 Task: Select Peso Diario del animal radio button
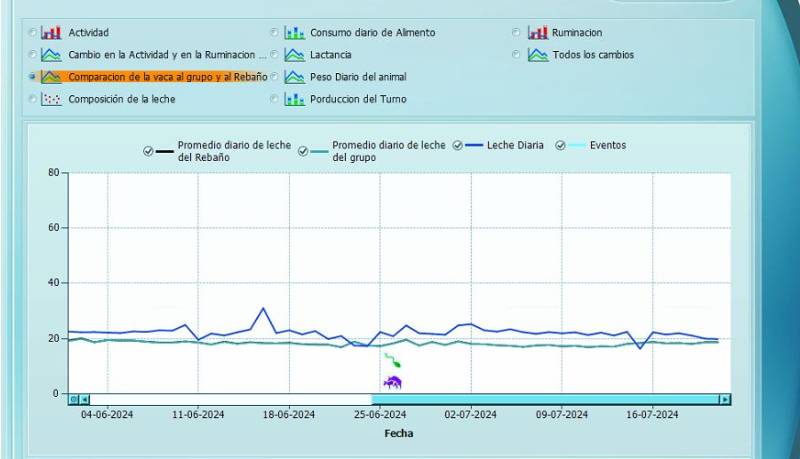[x=274, y=77]
